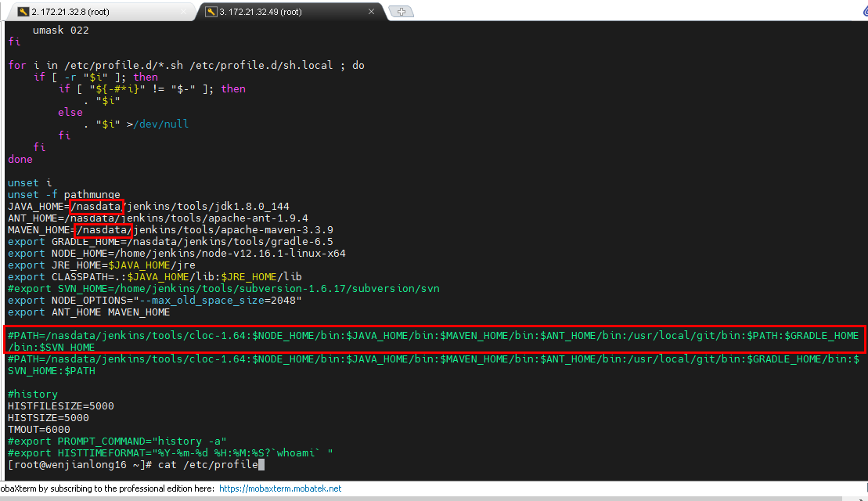Open a new session tab with the plus icon
The image size is (868, 501).
[x=402, y=11]
